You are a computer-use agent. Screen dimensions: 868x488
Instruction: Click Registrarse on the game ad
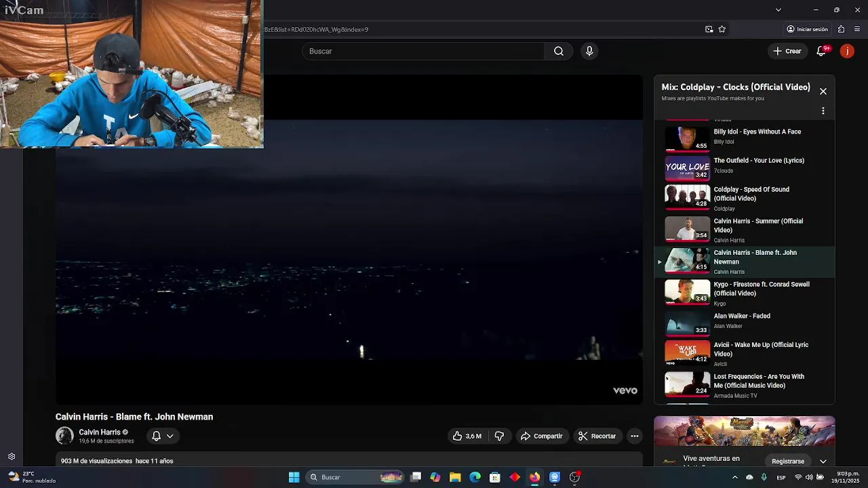pos(788,462)
